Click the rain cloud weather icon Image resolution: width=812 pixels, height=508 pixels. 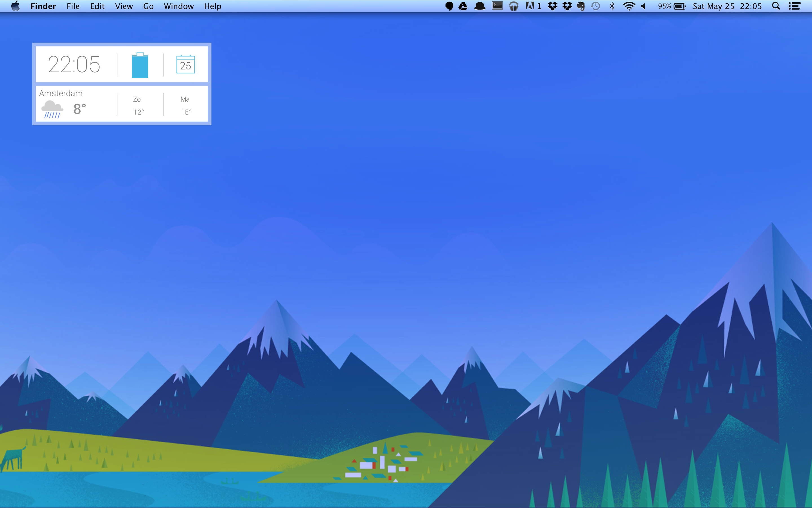[52, 109]
